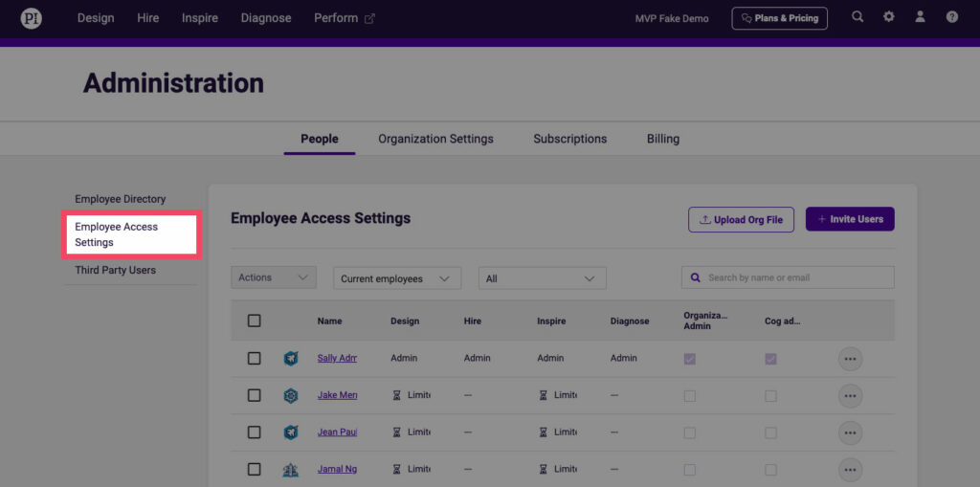Switch to the Organization Settings tab

pyautogui.click(x=435, y=139)
